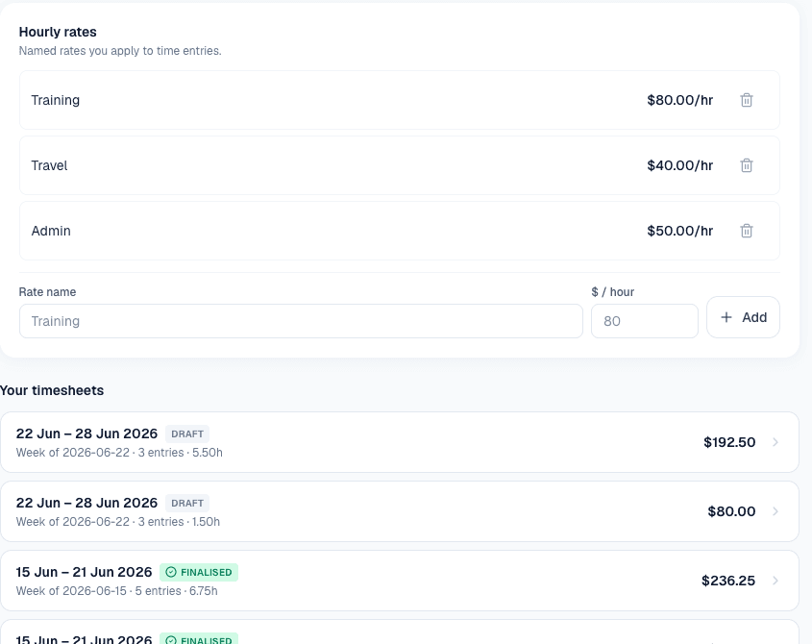This screenshot has width=812, height=644.
Task: Open the $236.25 finalised timesheet chevron
Action: [x=775, y=581]
